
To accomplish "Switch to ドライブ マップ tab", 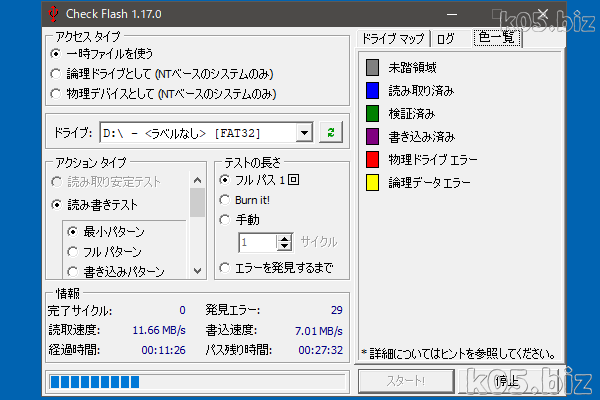I will pyautogui.click(x=393, y=38).
